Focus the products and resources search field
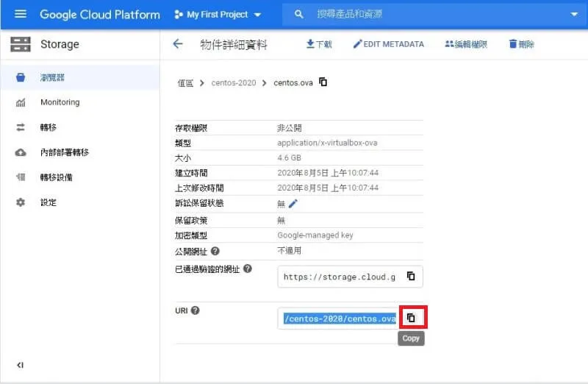Viewport: 588px width, 384px height. (x=435, y=14)
